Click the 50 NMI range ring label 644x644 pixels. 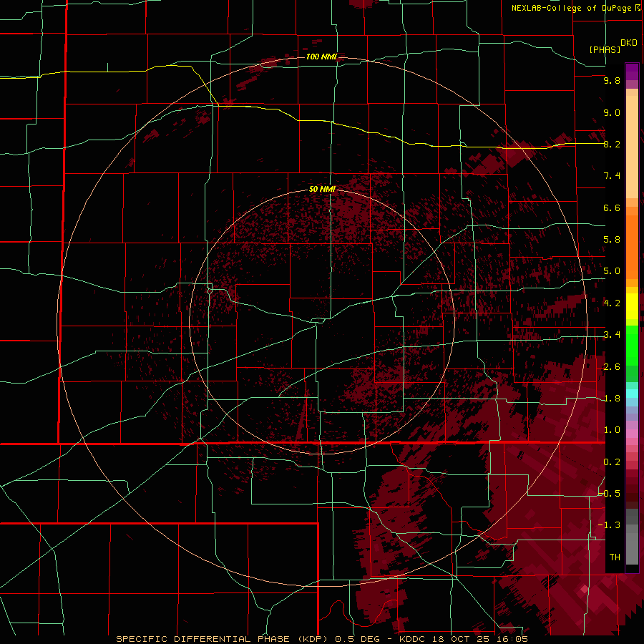click(322, 189)
